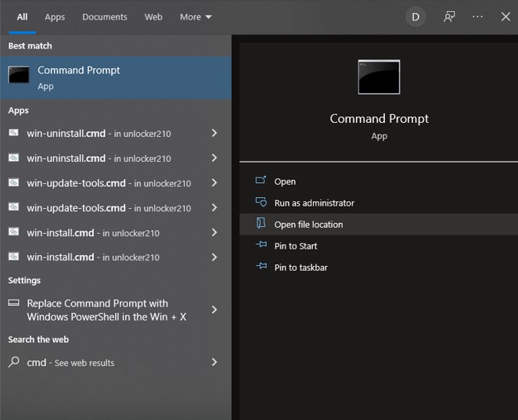Click the user account avatar labeled D

(415, 16)
